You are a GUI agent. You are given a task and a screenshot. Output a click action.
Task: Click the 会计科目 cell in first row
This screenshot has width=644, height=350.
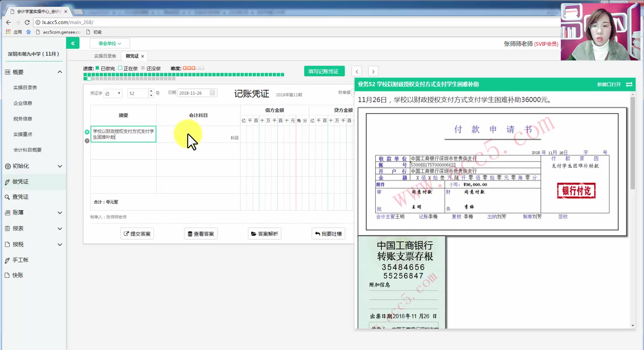coord(198,134)
